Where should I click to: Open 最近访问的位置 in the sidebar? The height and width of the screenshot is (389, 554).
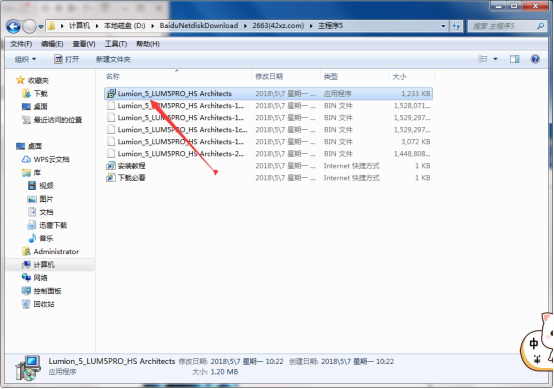(52, 120)
